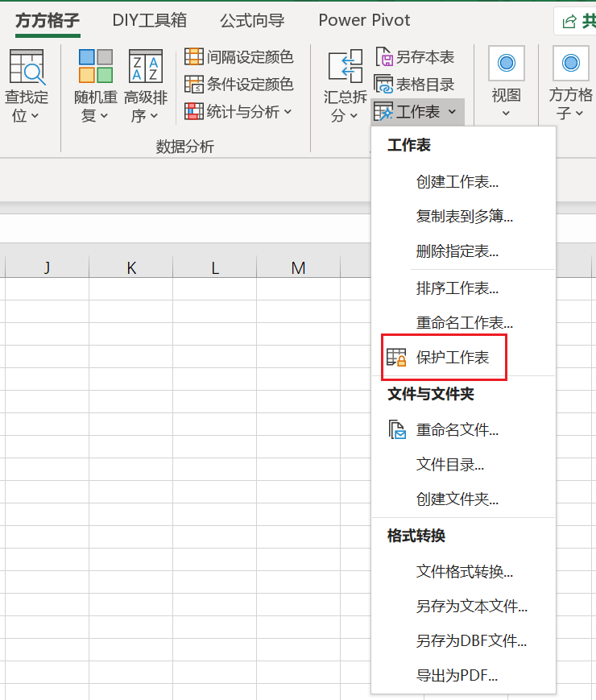The image size is (596, 700).
Task: Choose 文件格式转换... menu item
Action: tap(463, 571)
